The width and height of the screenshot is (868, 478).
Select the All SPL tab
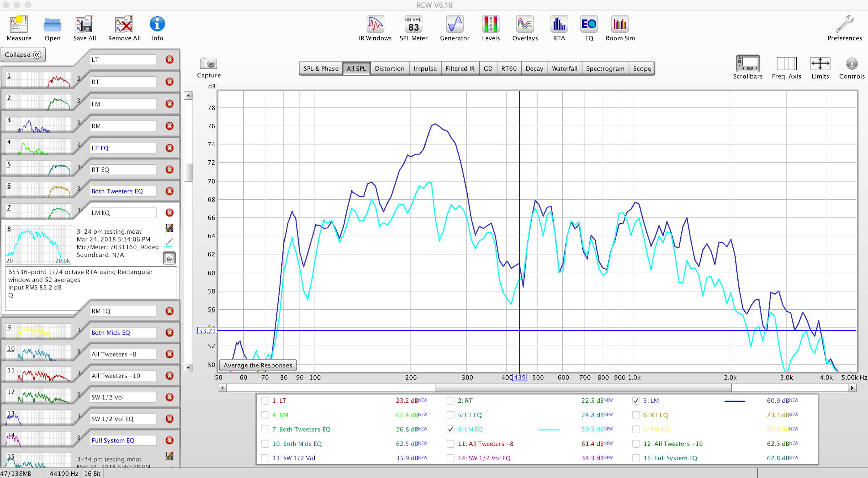(x=355, y=68)
